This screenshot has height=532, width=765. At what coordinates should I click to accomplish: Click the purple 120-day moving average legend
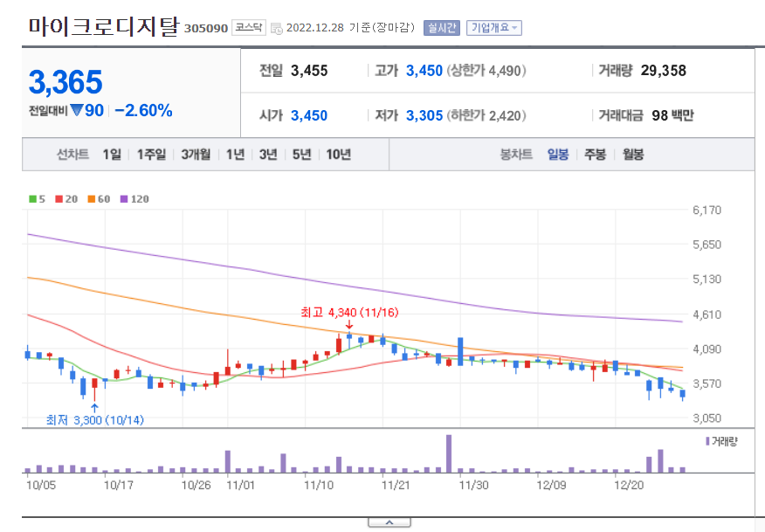(134, 199)
